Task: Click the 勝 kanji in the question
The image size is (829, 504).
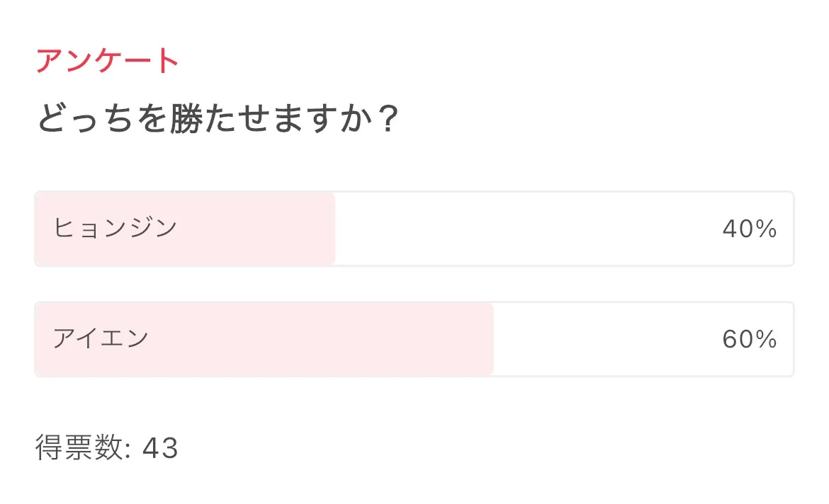Action: click(186, 120)
